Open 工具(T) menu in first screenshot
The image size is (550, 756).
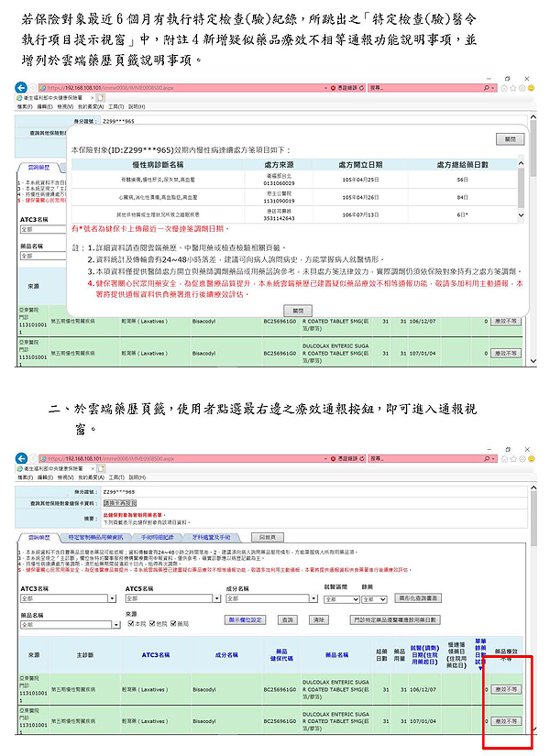115,106
